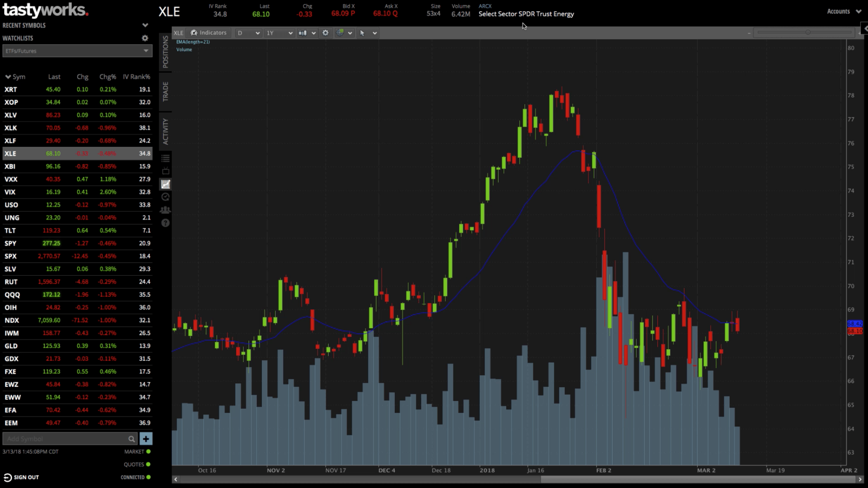
Task: Open the clock history sidebar icon
Action: click(x=166, y=197)
